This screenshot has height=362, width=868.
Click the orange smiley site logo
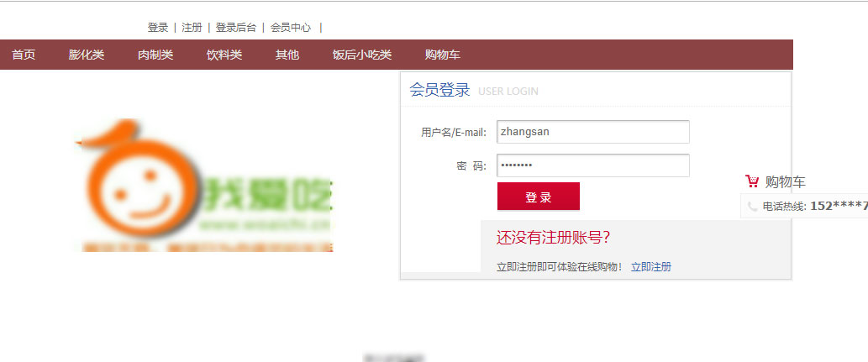[204, 186]
